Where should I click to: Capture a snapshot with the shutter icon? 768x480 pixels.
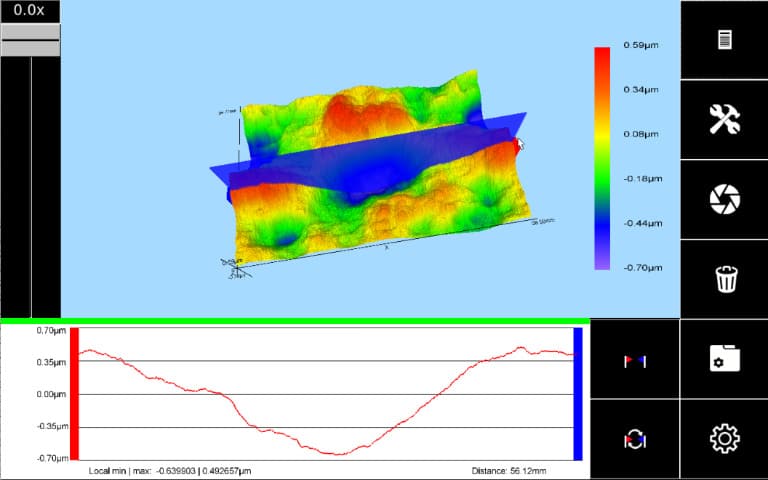click(724, 200)
